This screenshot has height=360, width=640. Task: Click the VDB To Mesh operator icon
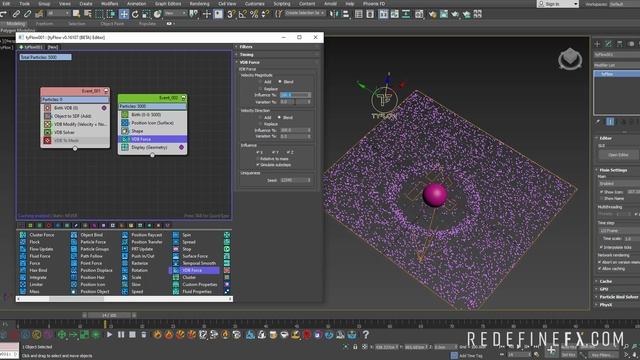point(47,140)
